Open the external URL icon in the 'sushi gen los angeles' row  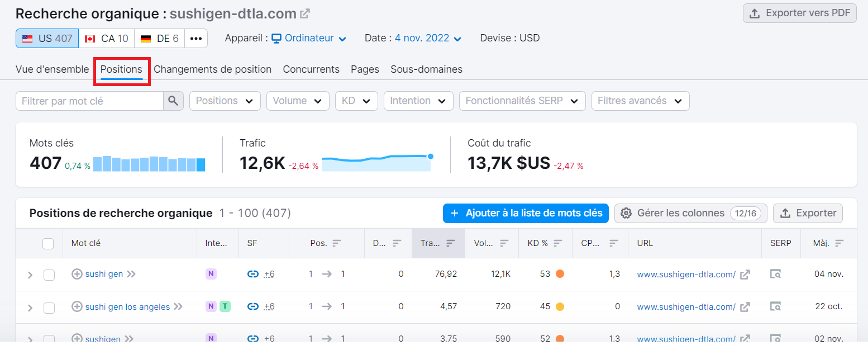tap(745, 306)
